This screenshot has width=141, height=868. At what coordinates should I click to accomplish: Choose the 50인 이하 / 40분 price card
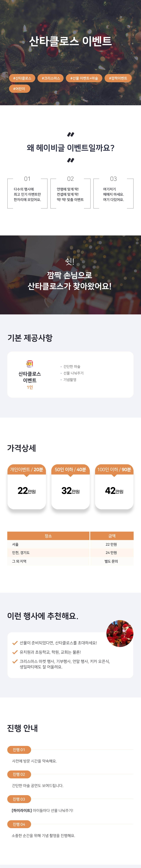coord(70,487)
